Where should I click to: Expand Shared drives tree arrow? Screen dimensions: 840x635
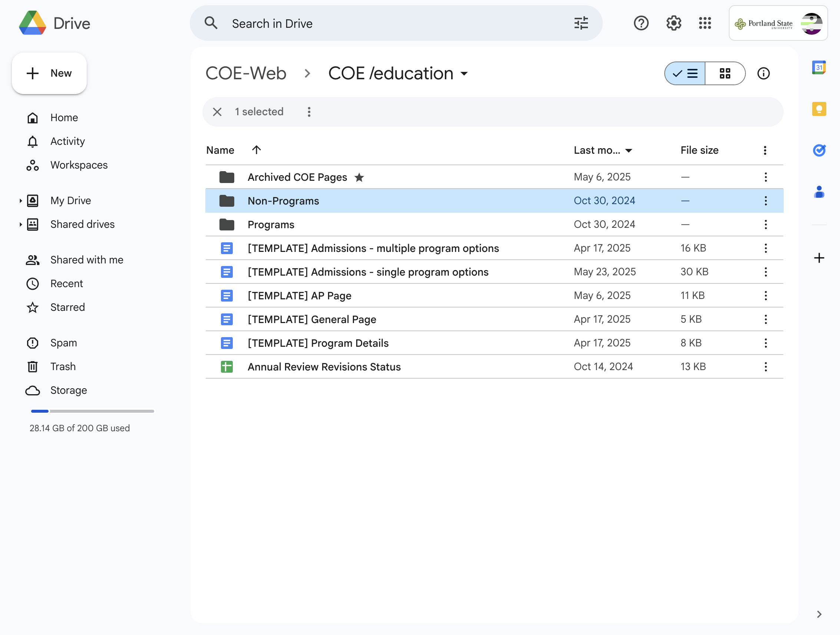[20, 224]
